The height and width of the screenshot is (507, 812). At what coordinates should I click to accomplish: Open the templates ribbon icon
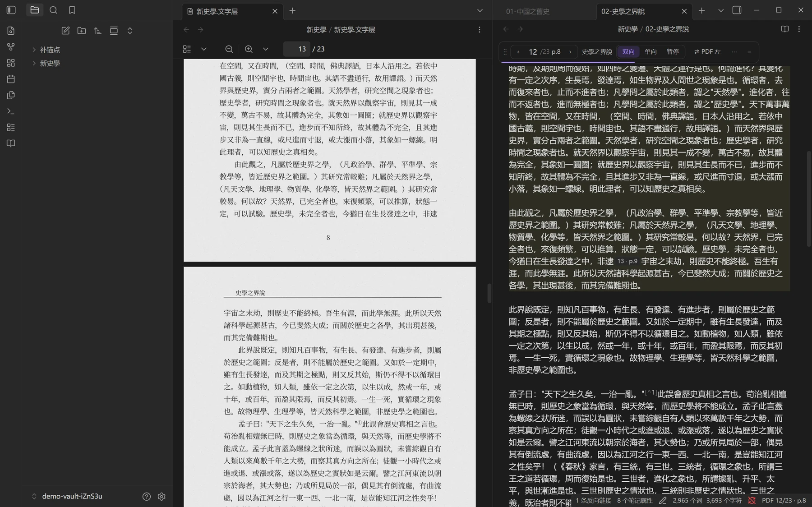pyautogui.click(x=11, y=95)
